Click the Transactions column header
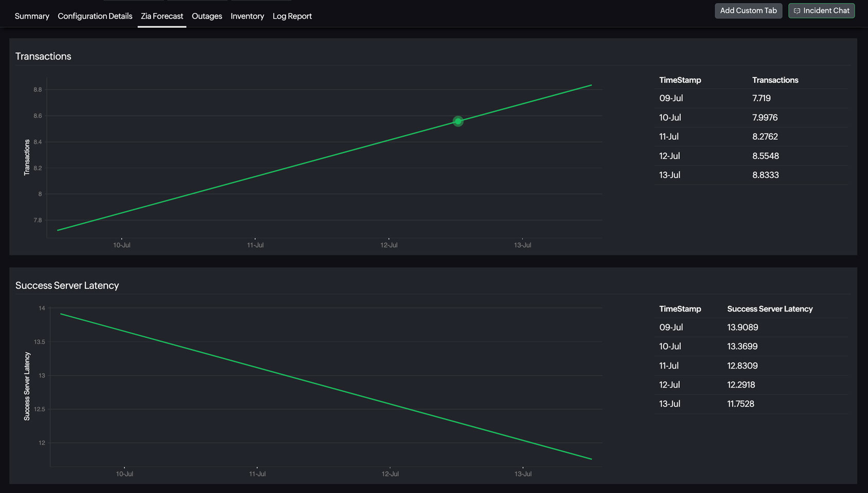This screenshot has width=868, height=493. pos(775,80)
